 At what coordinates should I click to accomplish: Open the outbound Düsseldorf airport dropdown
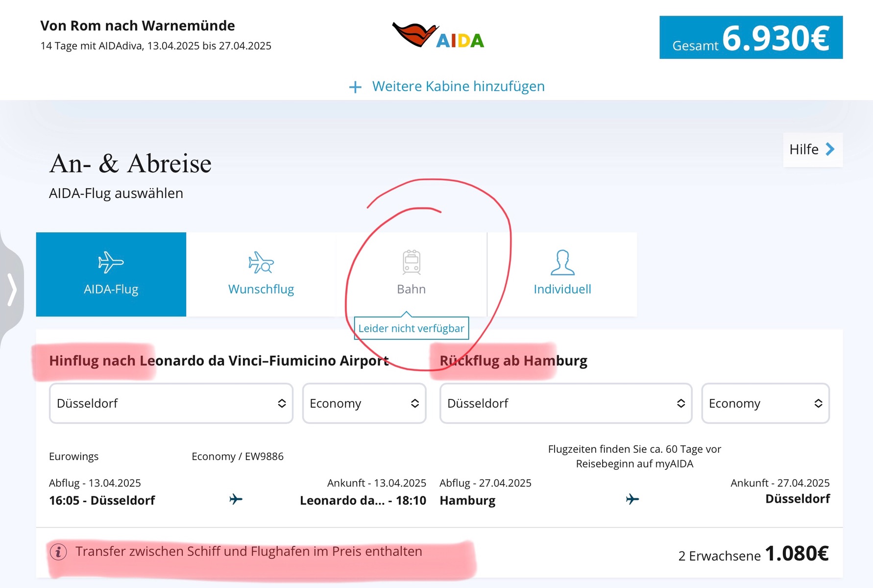coord(171,403)
